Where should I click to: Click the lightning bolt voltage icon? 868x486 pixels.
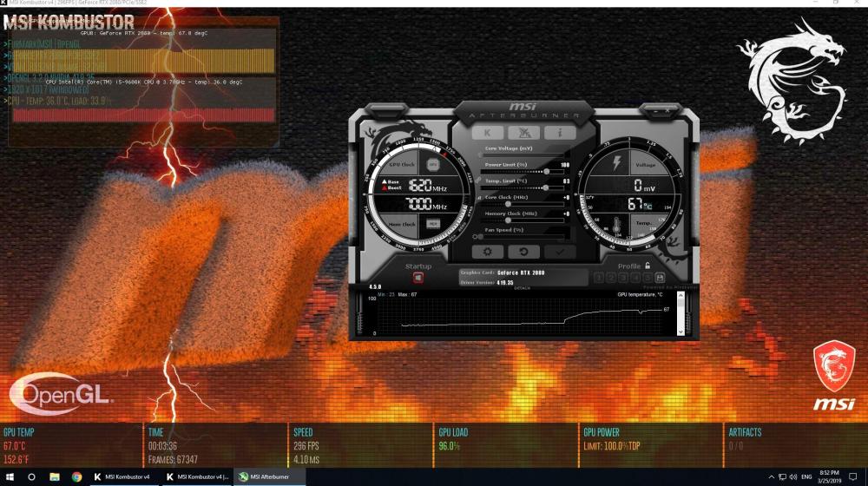616,163
